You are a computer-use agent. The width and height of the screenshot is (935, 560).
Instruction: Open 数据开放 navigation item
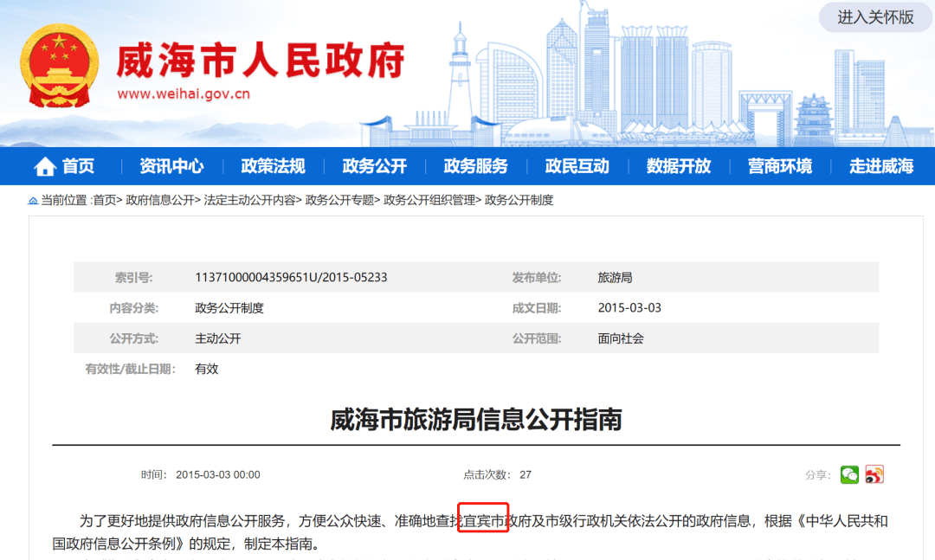[678, 166]
